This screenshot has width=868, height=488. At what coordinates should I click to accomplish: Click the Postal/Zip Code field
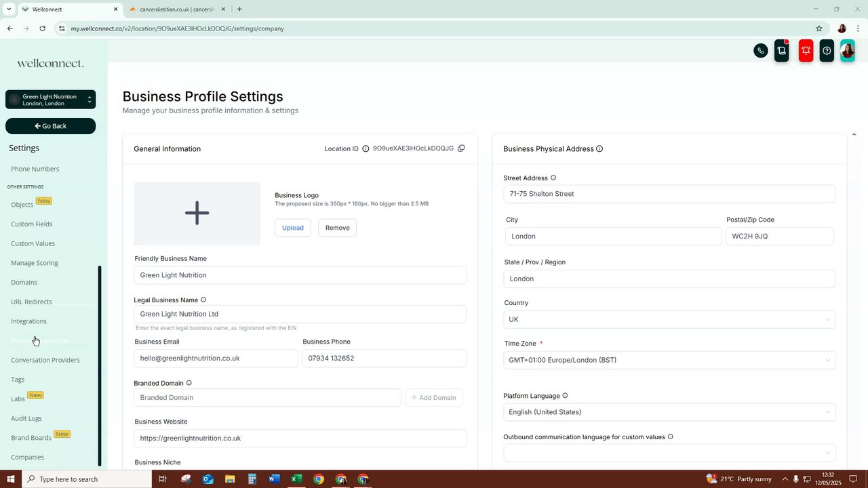[780, 236]
